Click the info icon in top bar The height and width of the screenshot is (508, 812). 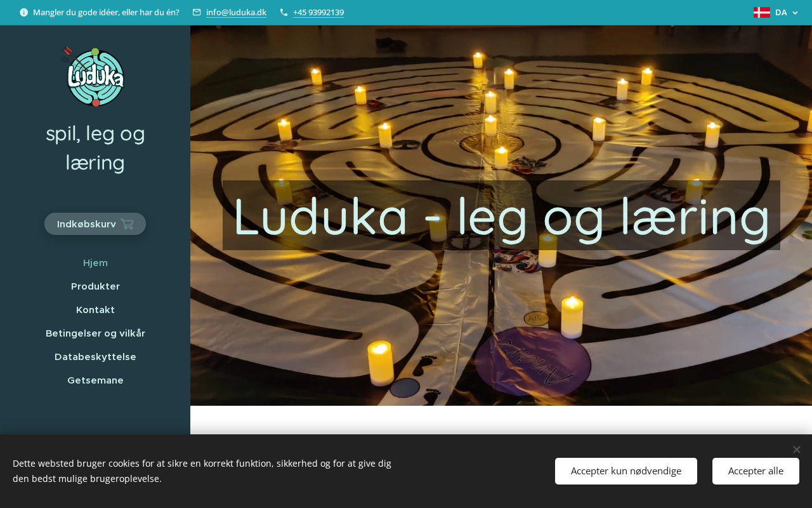pos(24,12)
